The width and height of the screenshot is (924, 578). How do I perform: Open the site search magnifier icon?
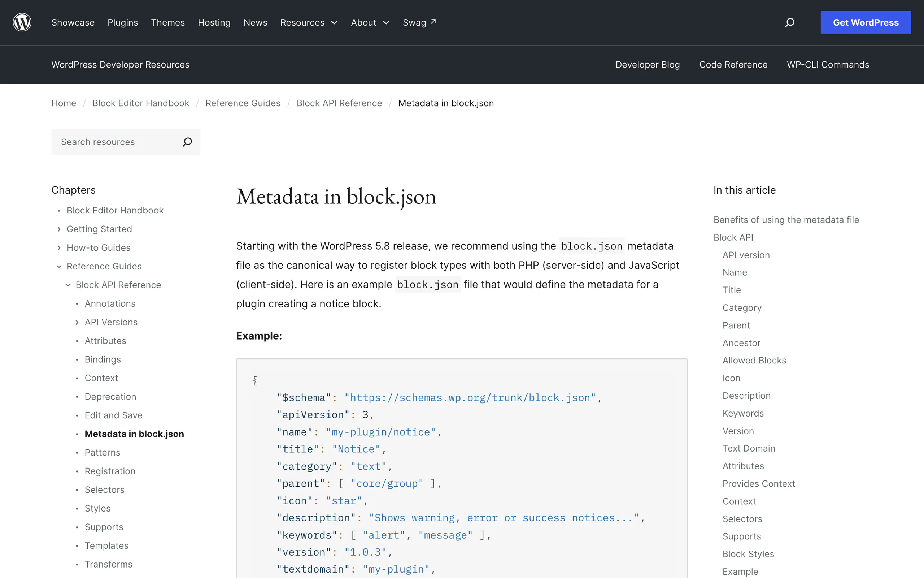click(790, 22)
